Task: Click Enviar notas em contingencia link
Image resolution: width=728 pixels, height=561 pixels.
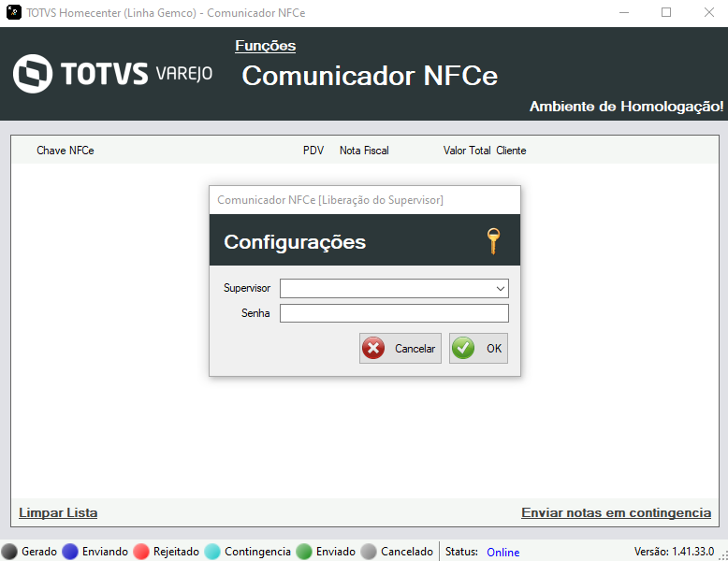Action: [x=616, y=512]
